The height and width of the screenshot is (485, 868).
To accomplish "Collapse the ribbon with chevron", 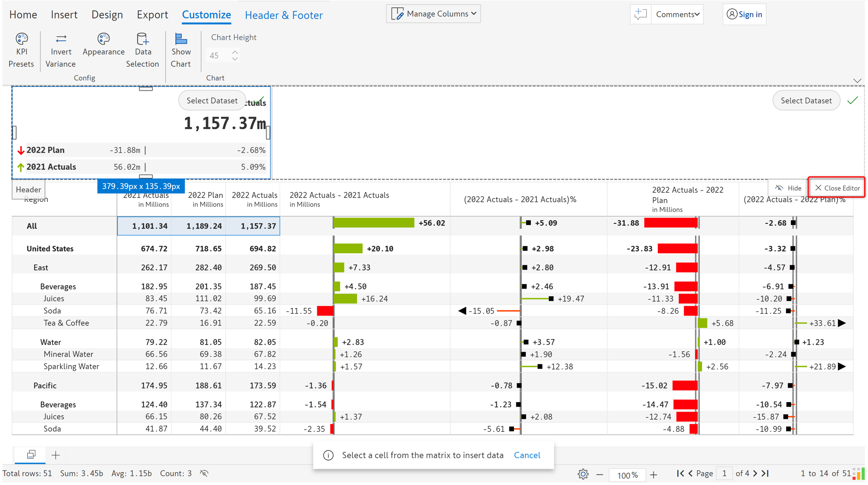I will coord(857,81).
